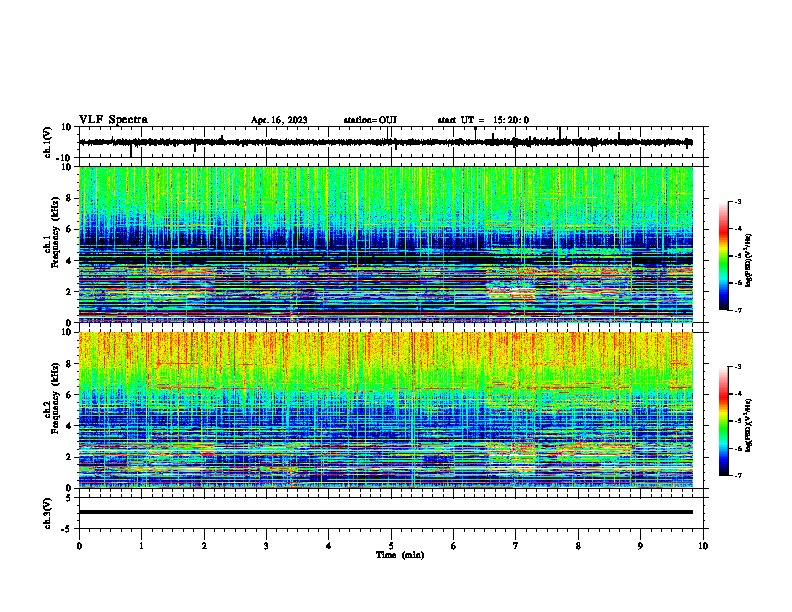Click "10" atop the ch.2 frequency axis
Screen dimensions: 792x612
(68, 332)
